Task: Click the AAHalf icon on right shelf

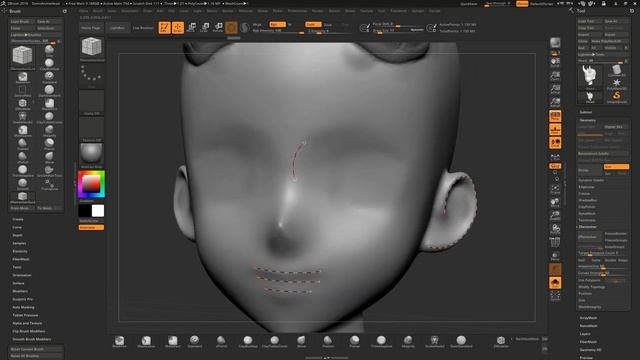Action: 555,102
